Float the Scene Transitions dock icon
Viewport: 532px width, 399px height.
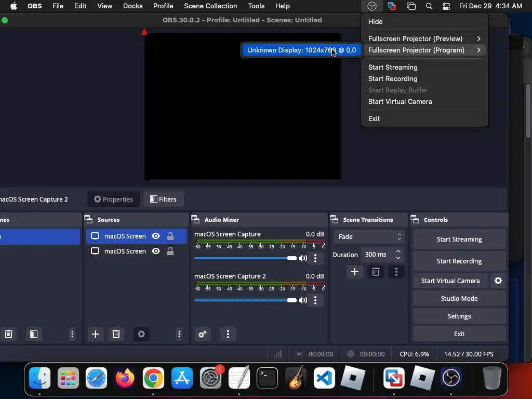pos(334,220)
